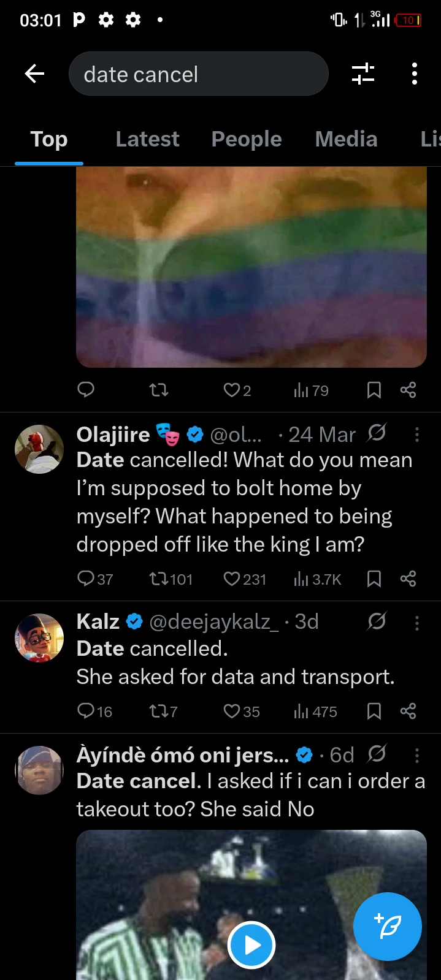This screenshot has height=980, width=441.
Task: Open the search page overflow menu
Action: point(415,74)
